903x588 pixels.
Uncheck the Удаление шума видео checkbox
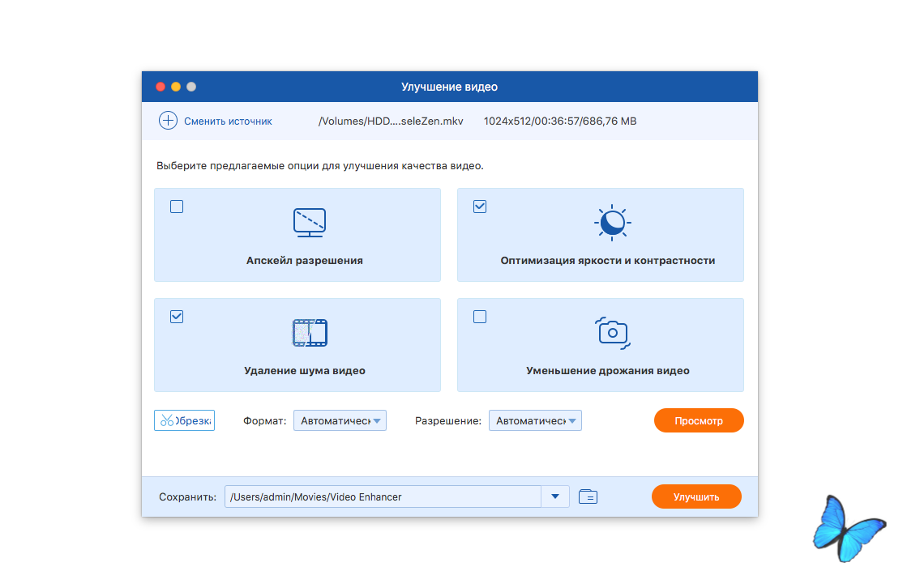177,317
